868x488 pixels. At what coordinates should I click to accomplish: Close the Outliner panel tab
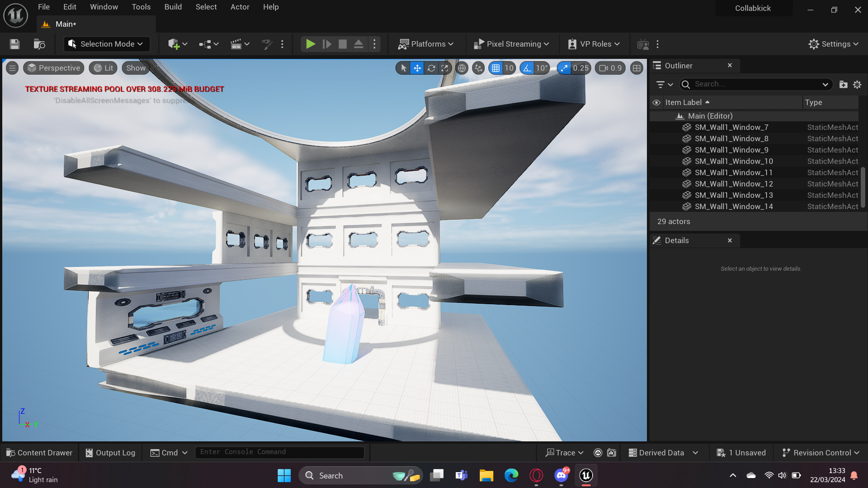[x=730, y=65]
